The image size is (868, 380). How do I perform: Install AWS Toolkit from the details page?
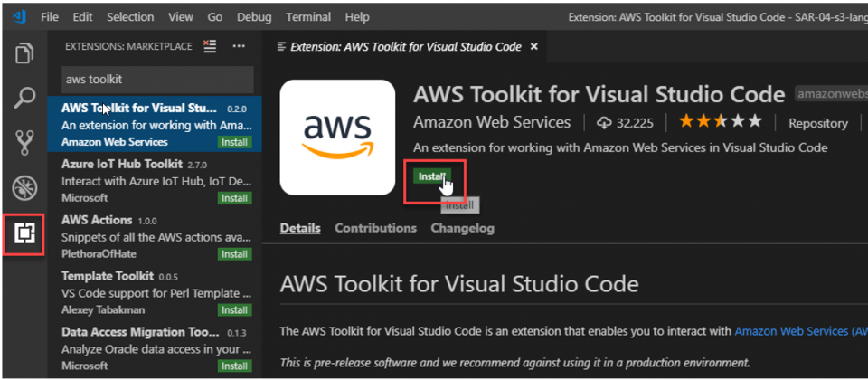(x=432, y=176)
